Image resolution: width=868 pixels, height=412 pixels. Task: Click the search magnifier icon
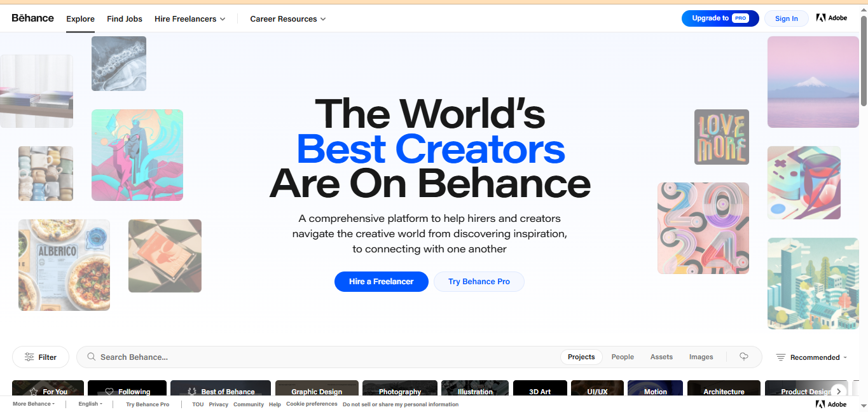pos(92,357)
